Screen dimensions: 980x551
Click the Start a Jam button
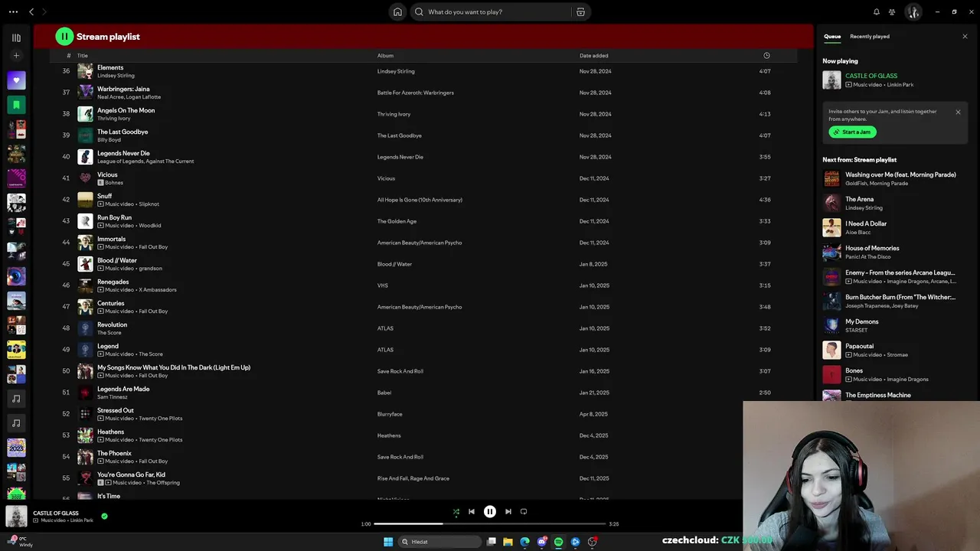(x=852, y=132)
